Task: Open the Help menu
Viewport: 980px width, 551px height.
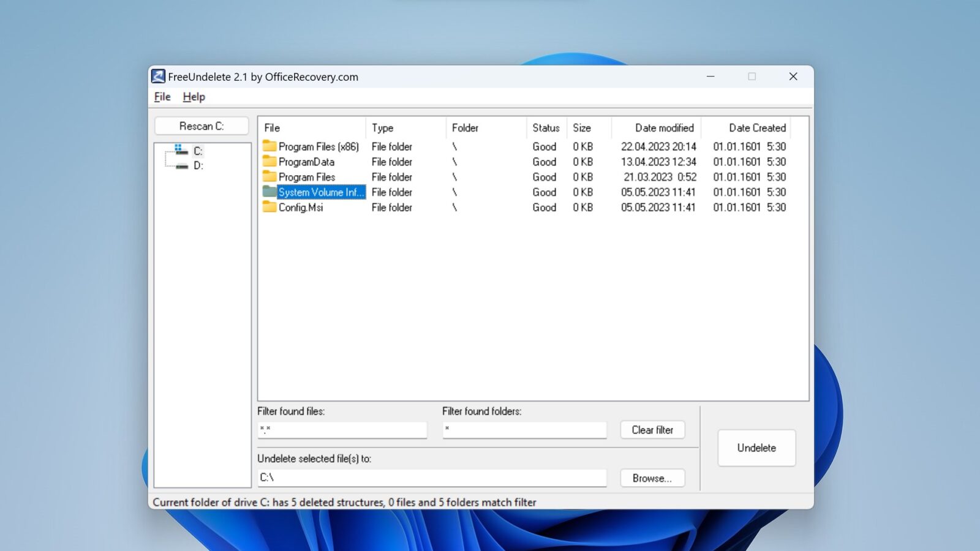Action: pos(194,97)
